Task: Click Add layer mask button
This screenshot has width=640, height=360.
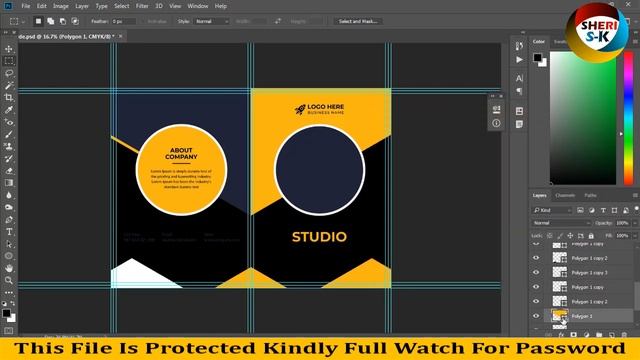Action: 573,335
